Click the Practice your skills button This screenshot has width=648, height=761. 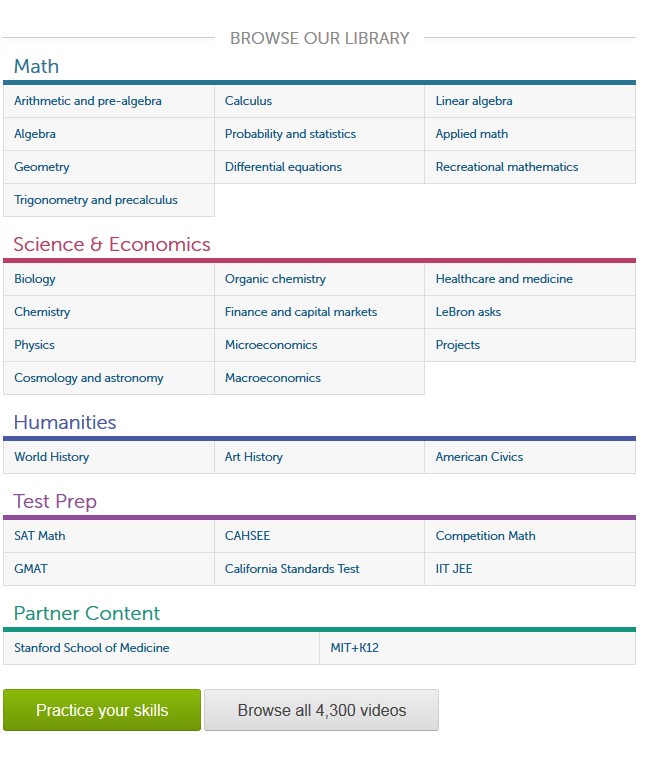pos(102,710)
